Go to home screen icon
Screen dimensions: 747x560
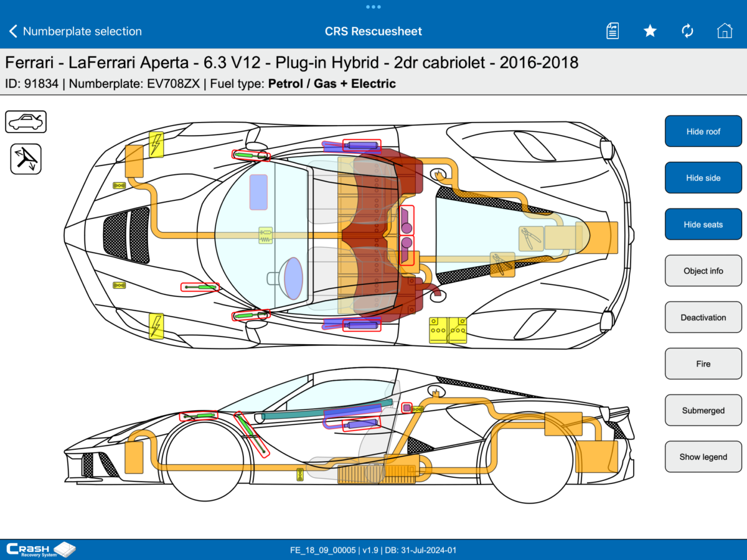[725, 31]
